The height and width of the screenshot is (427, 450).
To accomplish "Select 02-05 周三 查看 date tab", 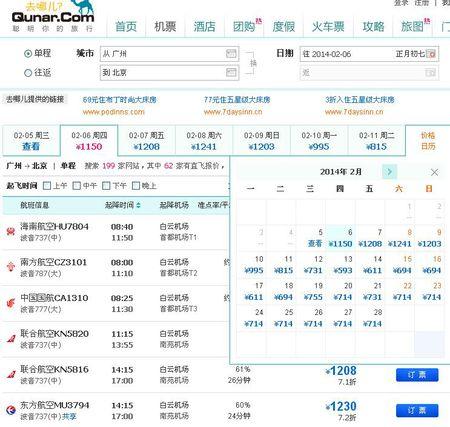I will point(31,141).
